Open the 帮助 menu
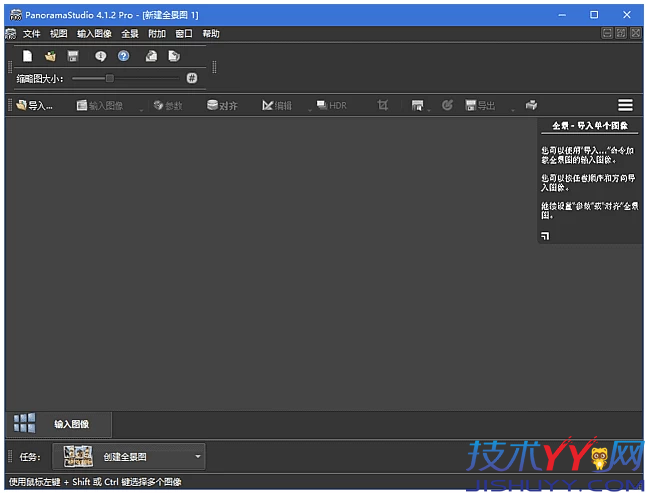 (211, 33)
